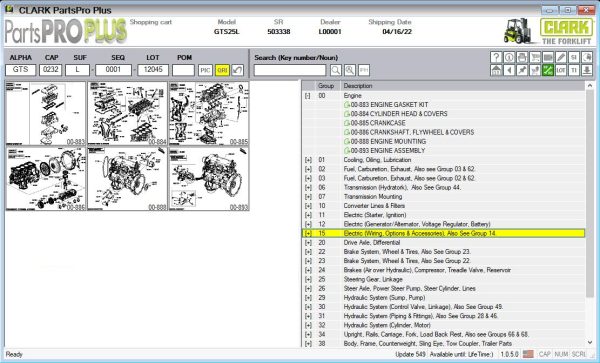The image size is (600, 363).
Task: Open thumbnail 00-885 crankcase diagram
Action: (209, 113)
